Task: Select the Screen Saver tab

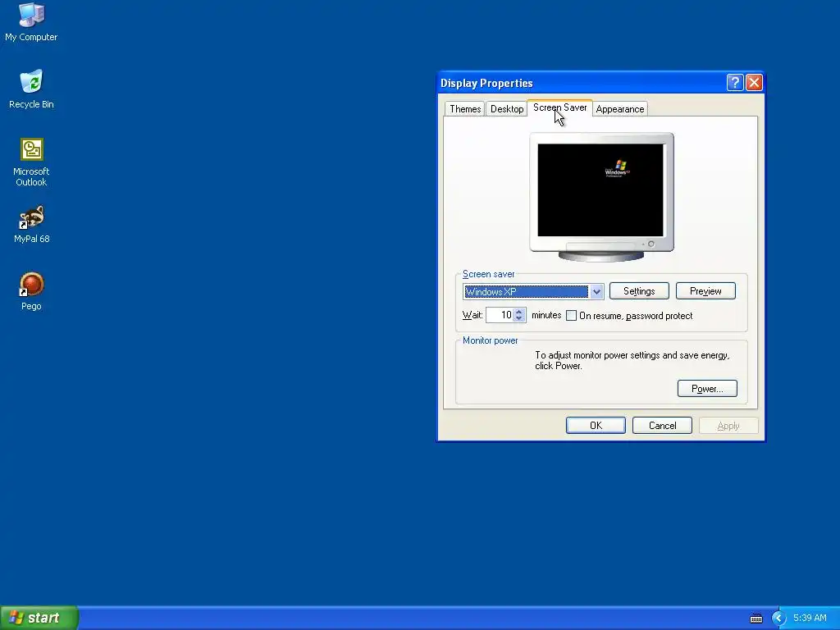Action: 559,107
